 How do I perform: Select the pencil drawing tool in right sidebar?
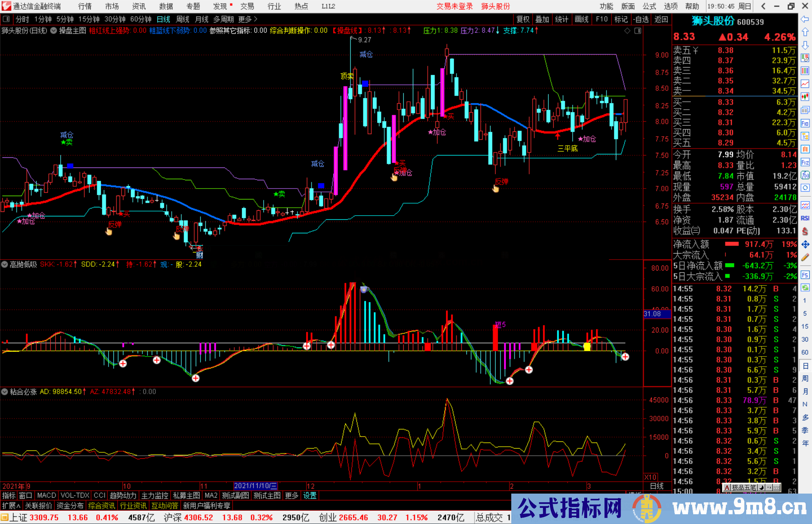pos(805,257)
